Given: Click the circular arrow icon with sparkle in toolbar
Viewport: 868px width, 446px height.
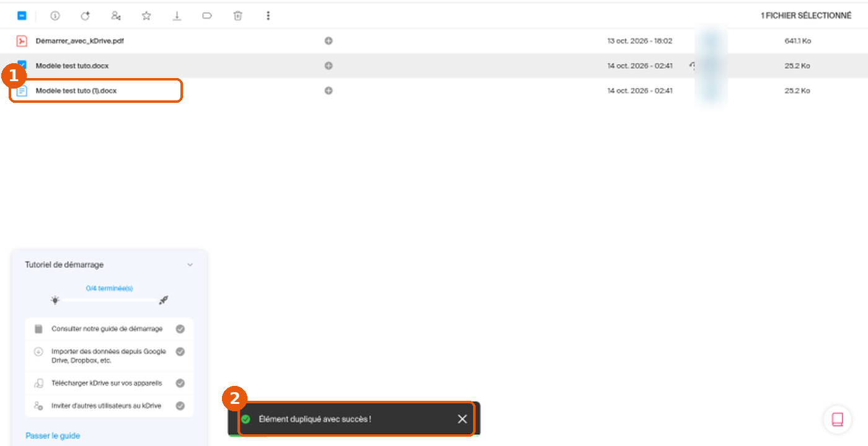Looking at the screenshot, I should click(85, 15).
